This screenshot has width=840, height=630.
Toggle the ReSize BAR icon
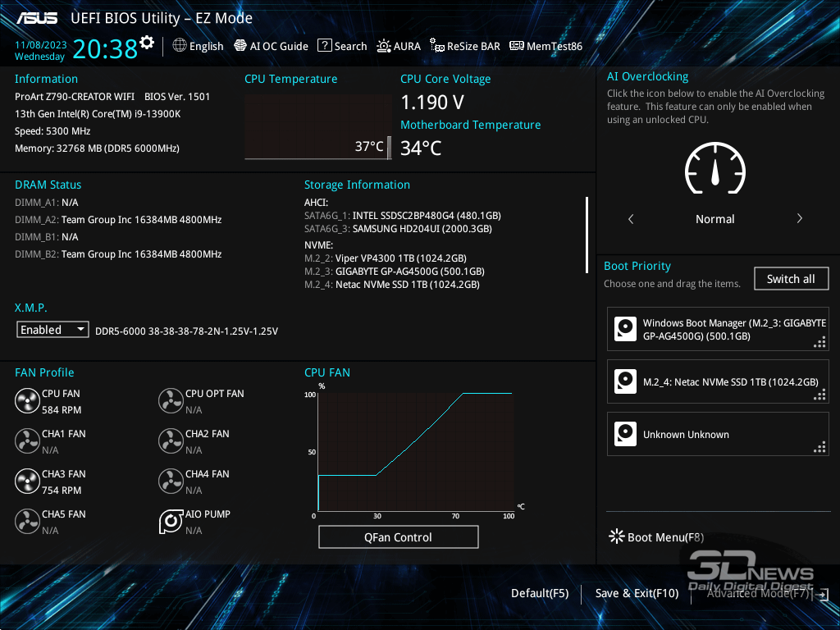[437, 46]
